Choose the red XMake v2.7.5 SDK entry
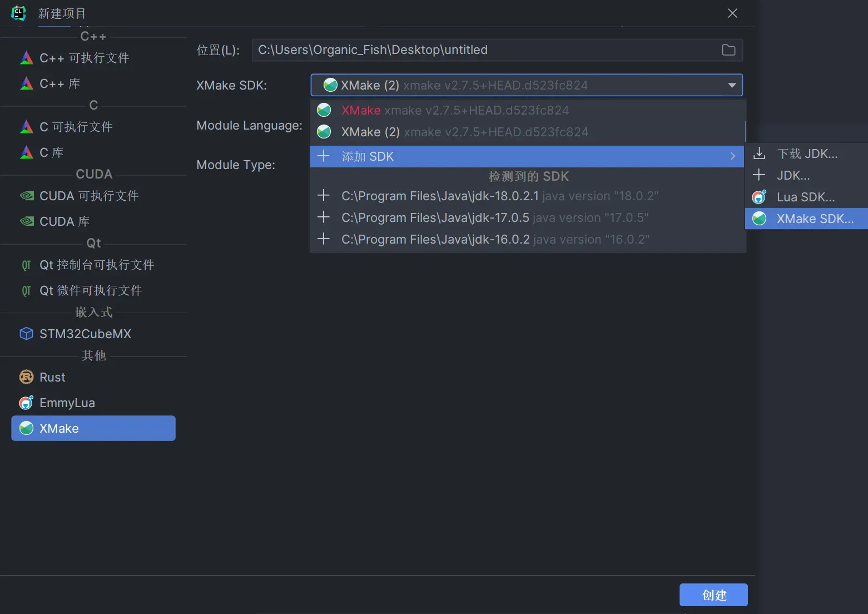This screenshot has height=614, width=868. click(x=527, y=110)
